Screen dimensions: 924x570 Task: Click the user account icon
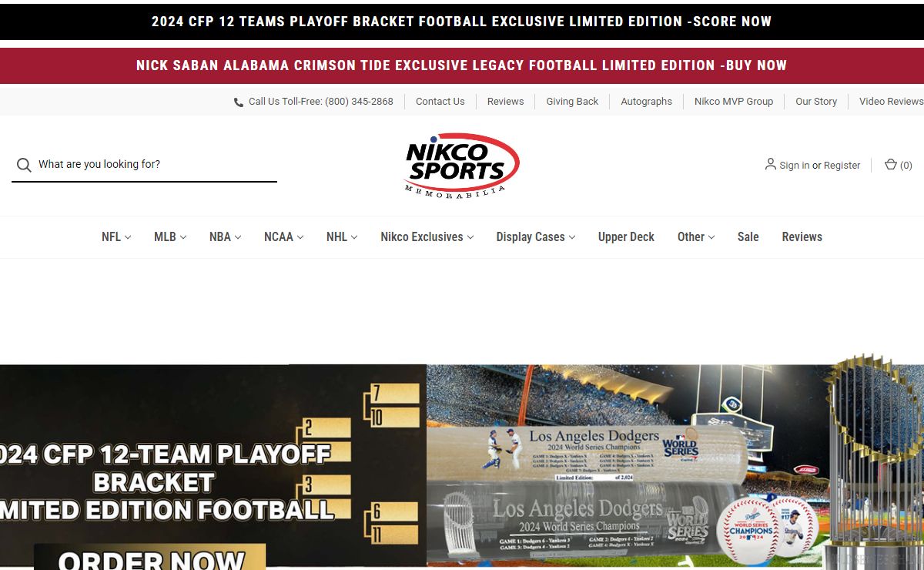tap(770, 164)
